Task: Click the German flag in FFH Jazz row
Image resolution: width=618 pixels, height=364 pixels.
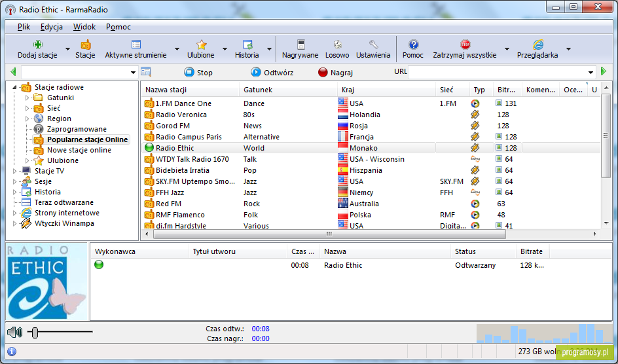Action: (343, 192)
